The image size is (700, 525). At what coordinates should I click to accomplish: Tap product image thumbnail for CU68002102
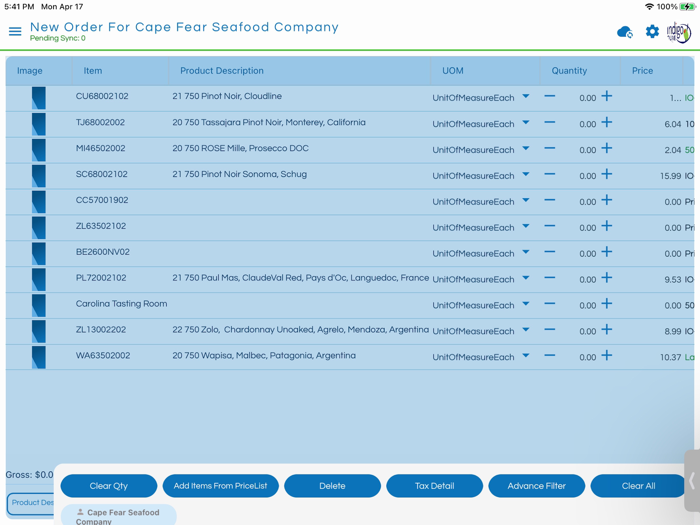pyautogui.click(x=38, y=98)
